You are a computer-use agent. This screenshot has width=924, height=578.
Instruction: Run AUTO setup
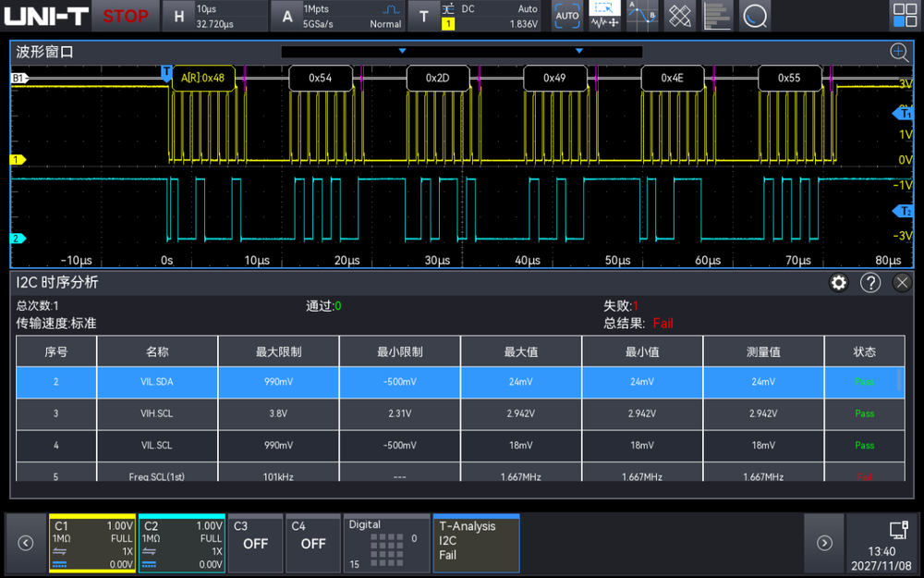point(567,16)
